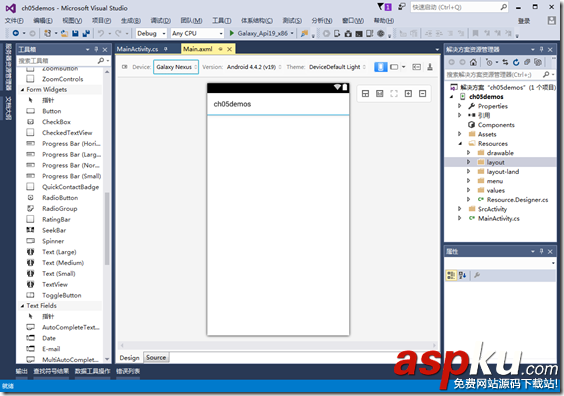Select the CheckBox widget in toolbox
This screenshot has height=396, width=564.
click(x=56, y=122)
